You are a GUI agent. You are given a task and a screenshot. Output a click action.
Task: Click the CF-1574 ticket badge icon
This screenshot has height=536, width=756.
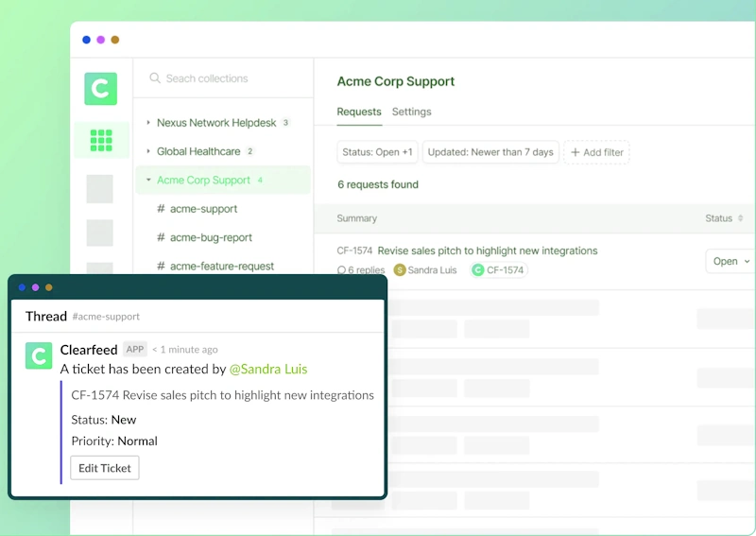click(x=478, y=270)
